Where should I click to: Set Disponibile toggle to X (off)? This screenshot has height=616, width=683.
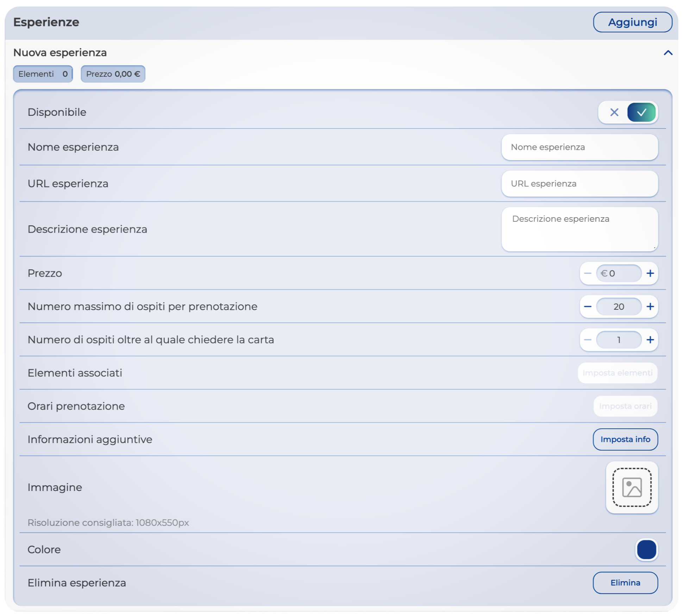tap(614, 112)
